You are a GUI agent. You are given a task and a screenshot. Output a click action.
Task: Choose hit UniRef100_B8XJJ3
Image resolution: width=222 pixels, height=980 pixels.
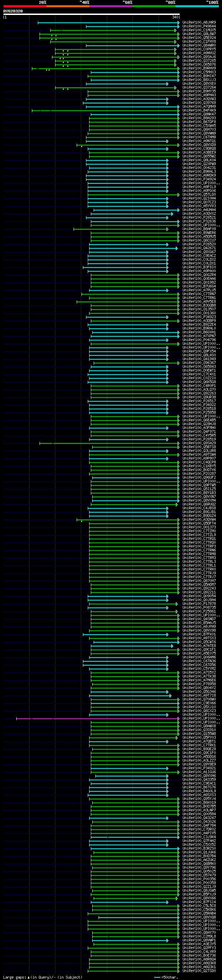tap(199, 80)
